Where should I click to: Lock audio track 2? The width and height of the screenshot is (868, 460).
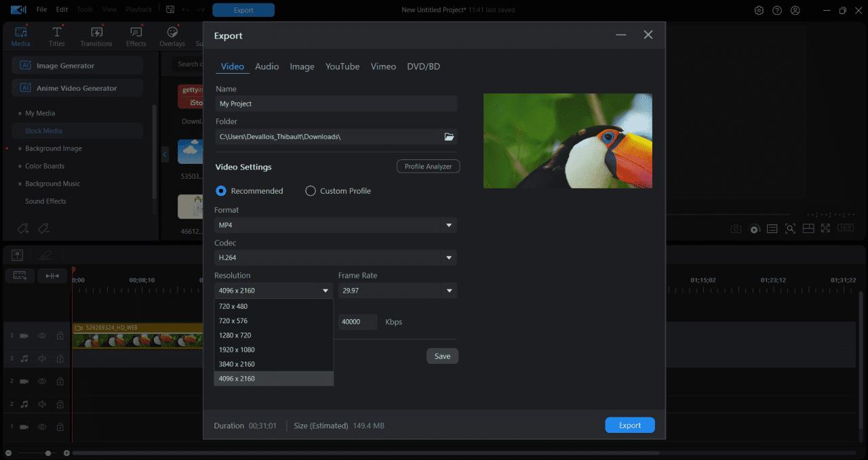coord(60,404)
